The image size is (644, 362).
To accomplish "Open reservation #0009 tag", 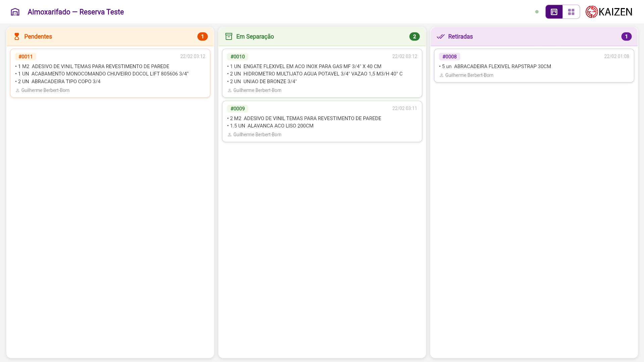I will pos(238,109).
